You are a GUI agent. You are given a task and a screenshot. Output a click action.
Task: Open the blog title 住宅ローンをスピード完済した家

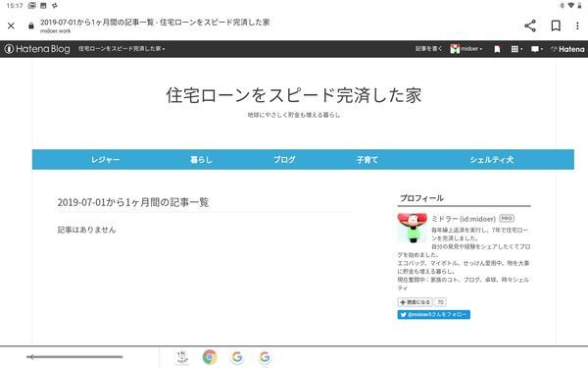(x=294, y=95)
